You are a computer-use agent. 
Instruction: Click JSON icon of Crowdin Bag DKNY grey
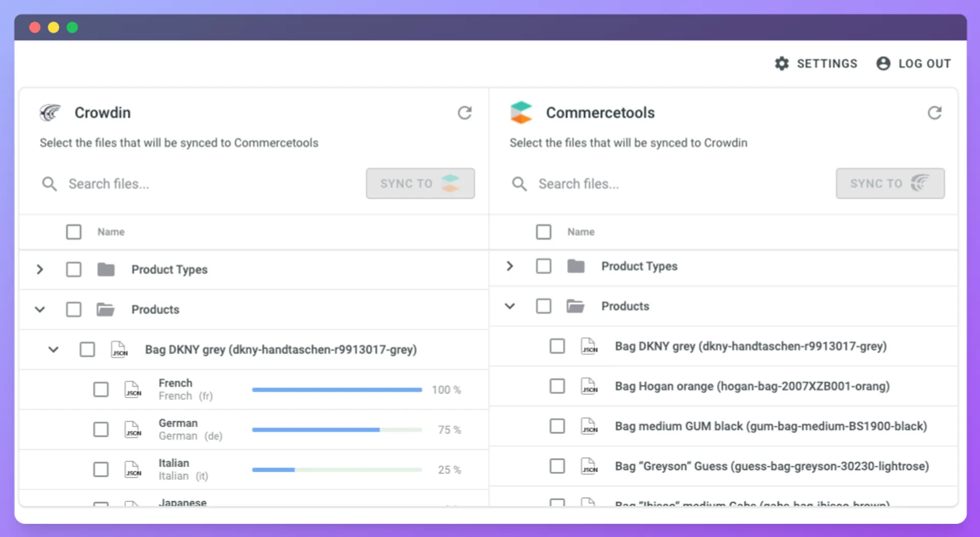click(119, 350)
